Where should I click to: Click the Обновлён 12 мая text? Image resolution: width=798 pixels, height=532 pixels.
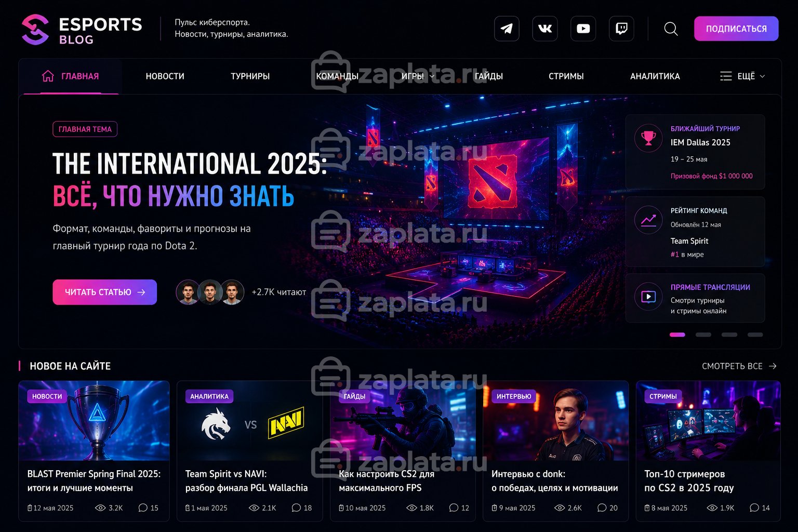[x=696, y=225]
